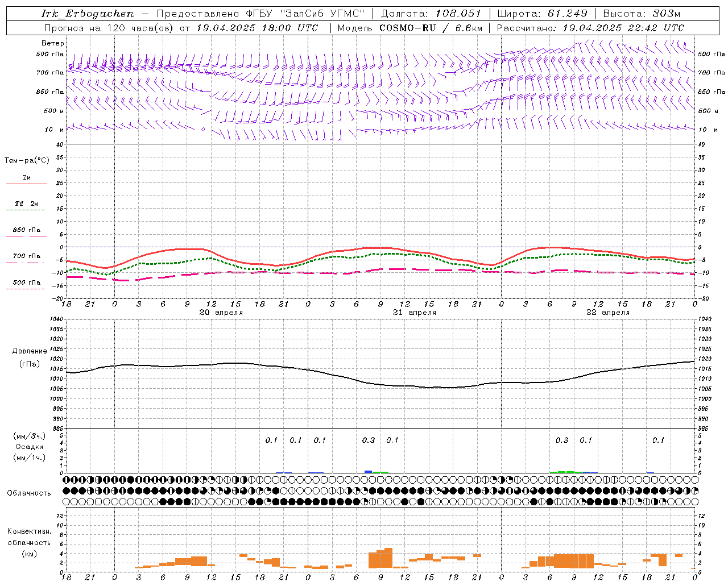Click the Облачность row label
The width and height of the screenshot is (728, 582).
click(29, 493)
